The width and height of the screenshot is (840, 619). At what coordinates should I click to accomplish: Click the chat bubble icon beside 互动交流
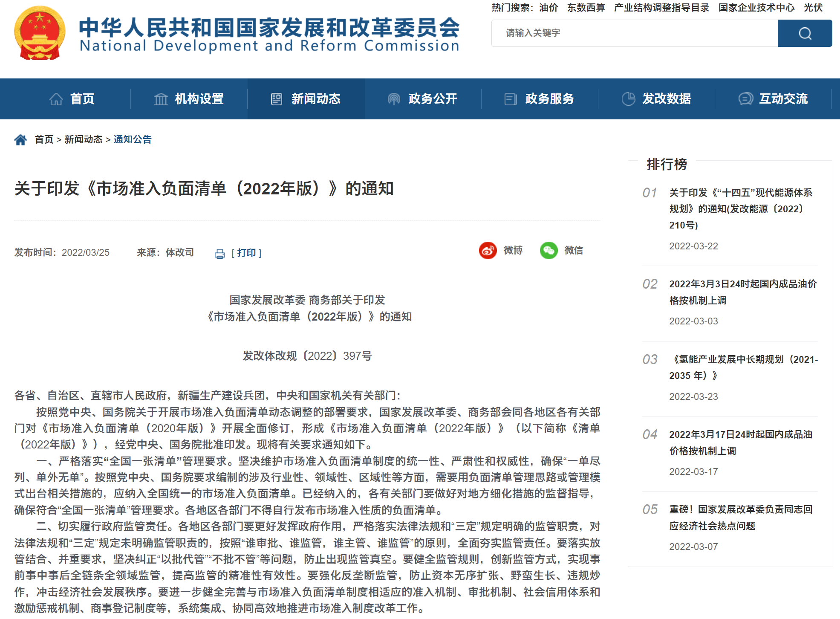pos(745,99)
